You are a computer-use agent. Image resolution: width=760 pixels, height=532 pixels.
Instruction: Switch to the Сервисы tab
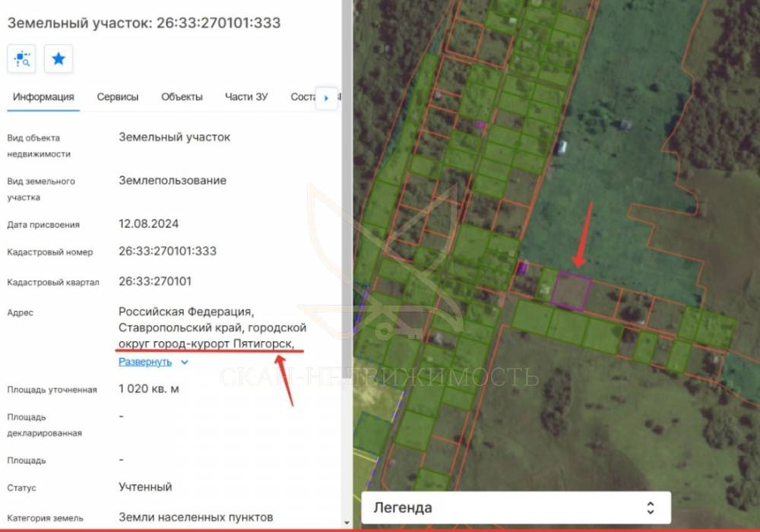click(x=118, y=97)
